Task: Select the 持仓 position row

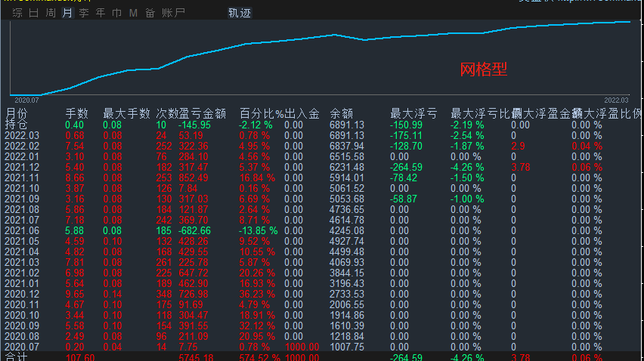Action: (16, 125)
